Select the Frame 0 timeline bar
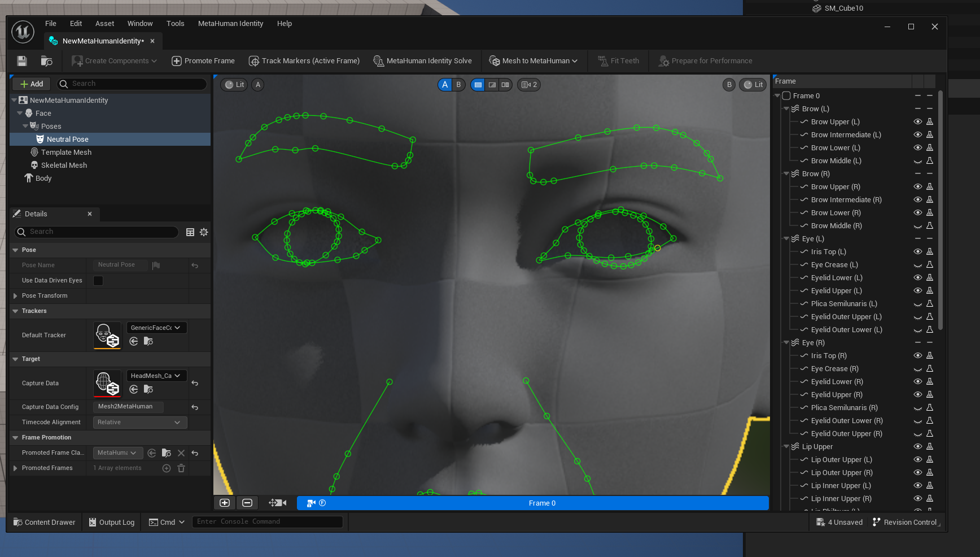 (x=533, y=503)
